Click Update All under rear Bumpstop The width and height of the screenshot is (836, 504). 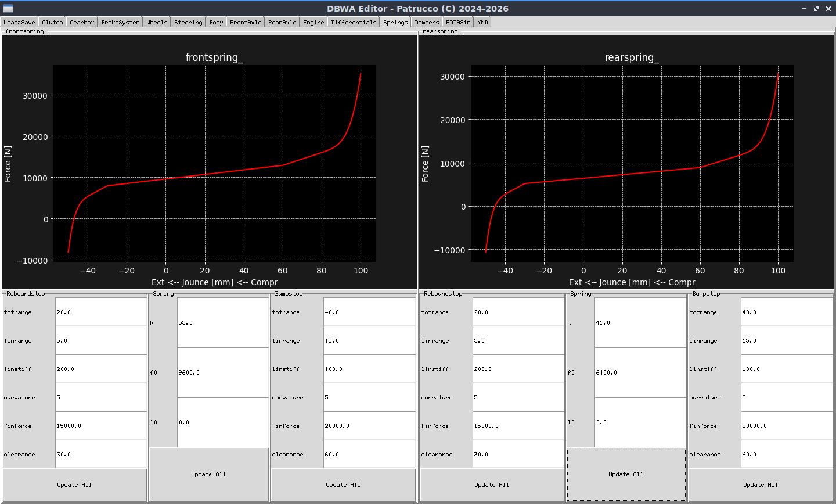point(761,484)
